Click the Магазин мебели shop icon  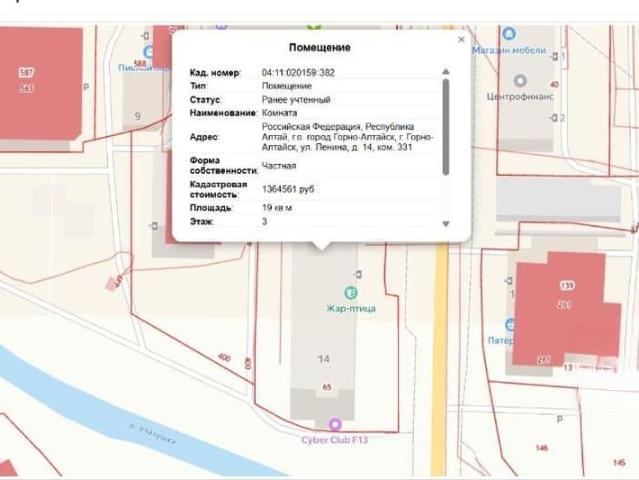click(x=509, y=33)
